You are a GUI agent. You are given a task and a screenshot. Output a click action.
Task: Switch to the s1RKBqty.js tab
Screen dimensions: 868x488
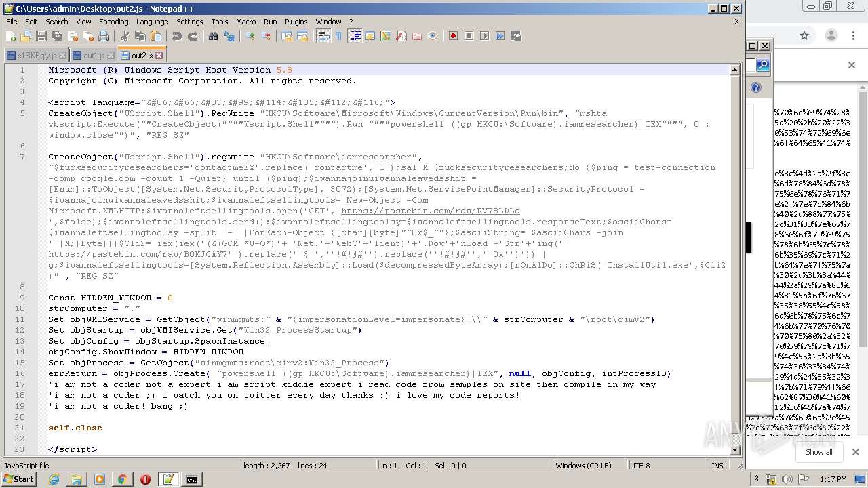click(37, 56)
